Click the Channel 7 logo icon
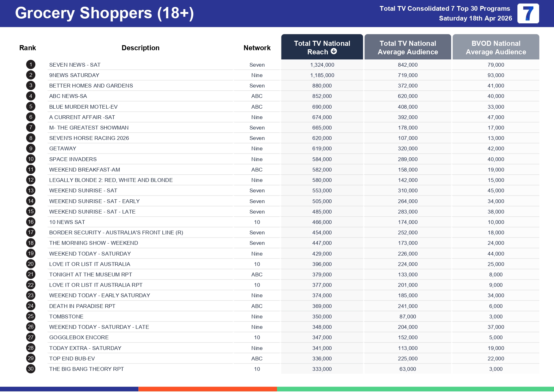Viewport: 554px width, 392px height. 528,14
